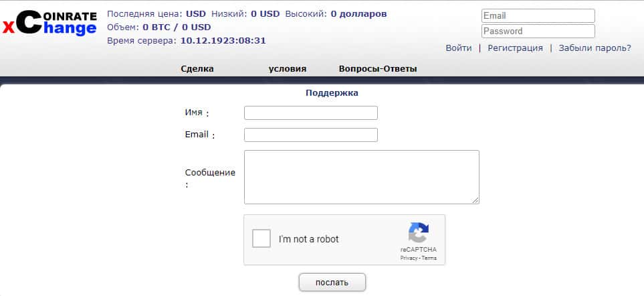Click the textarea resize handle
This screenshot has height=296, width=644.
pyautogui.click(x=475, y=200)
